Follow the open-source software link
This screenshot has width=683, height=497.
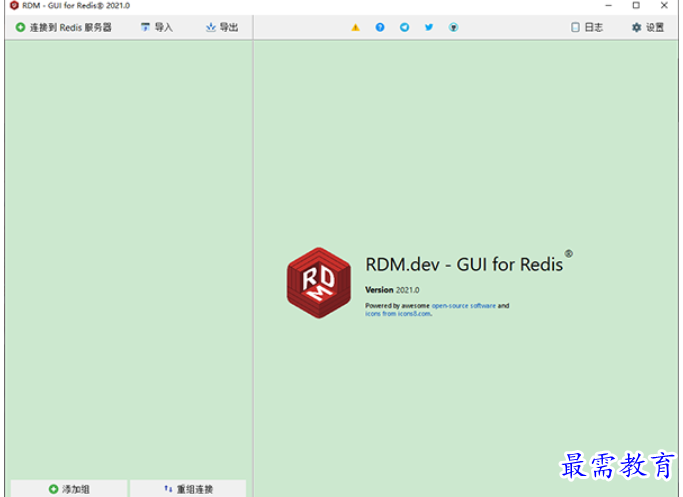coord(463,306)
